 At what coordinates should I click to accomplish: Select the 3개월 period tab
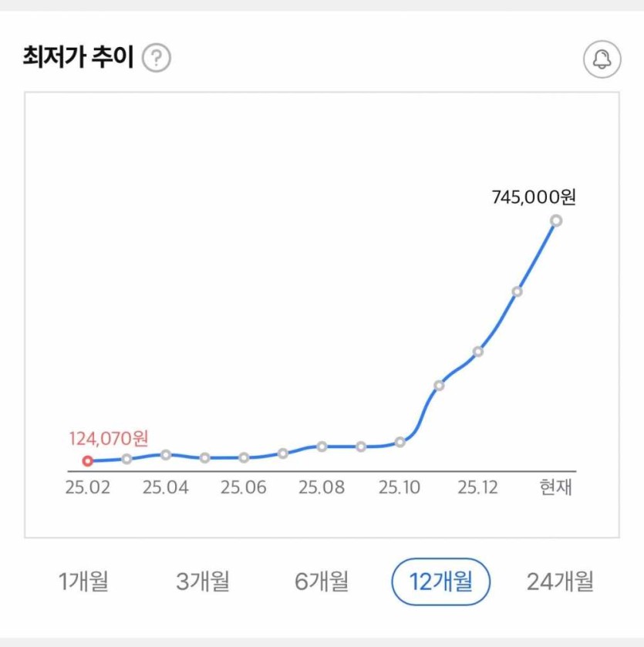pos(203,581)
